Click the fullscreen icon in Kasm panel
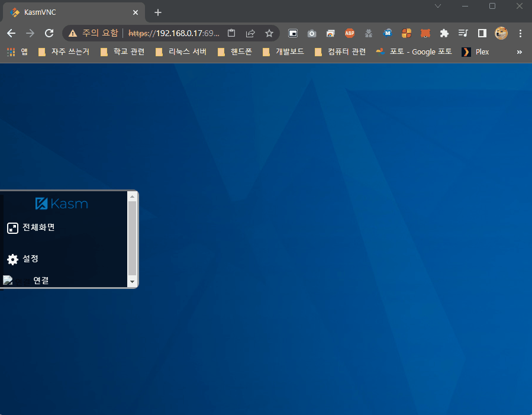This screenshot has height=415, width=532. (x=12, y=228)
